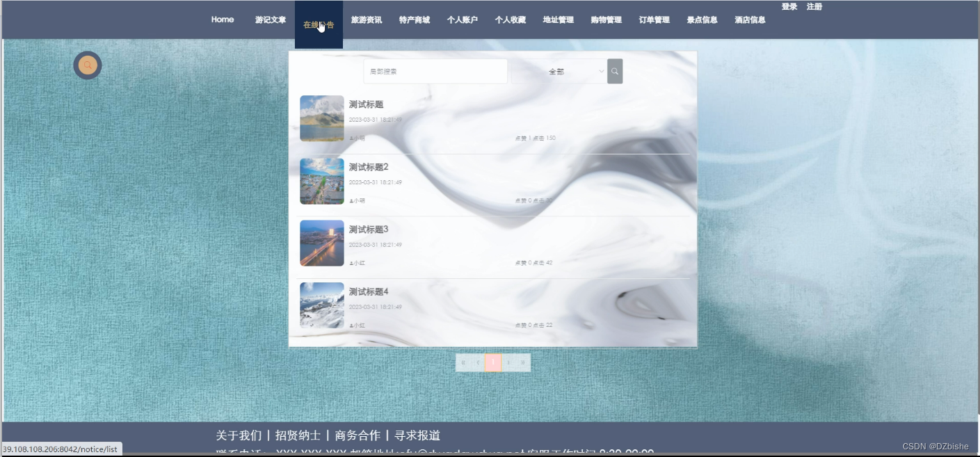Open 酒店信息 in the navigation bar
This screenshot has width=980, height=457.
click(750, 20)
